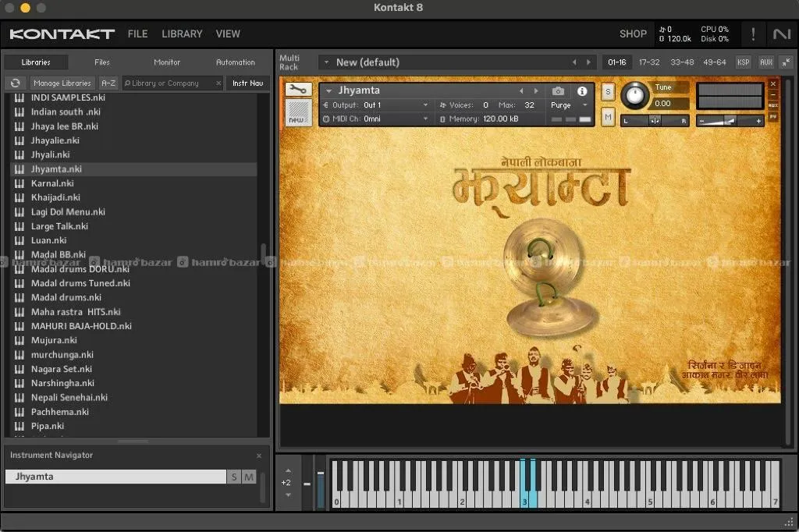Toggle mute M in Instrument Navigator
Image resolution: width=799 pixels, height=532 pixels.
pyautogui.click(x=249, y=477)
